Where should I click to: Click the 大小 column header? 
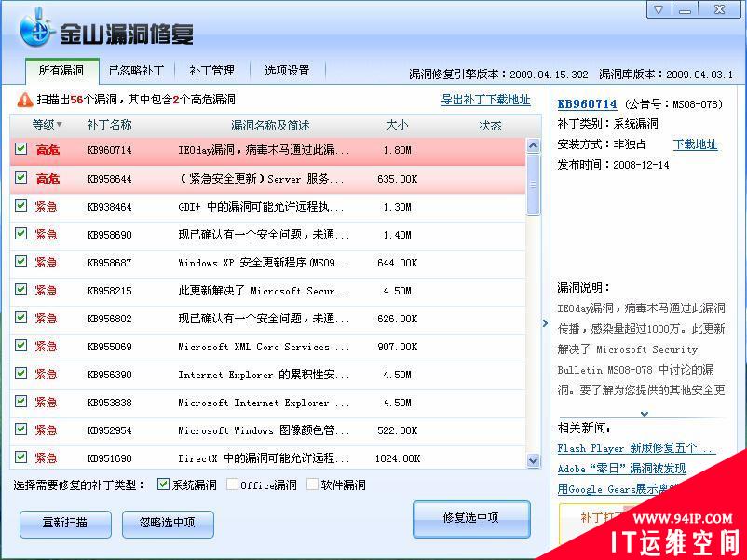point(397,125)
